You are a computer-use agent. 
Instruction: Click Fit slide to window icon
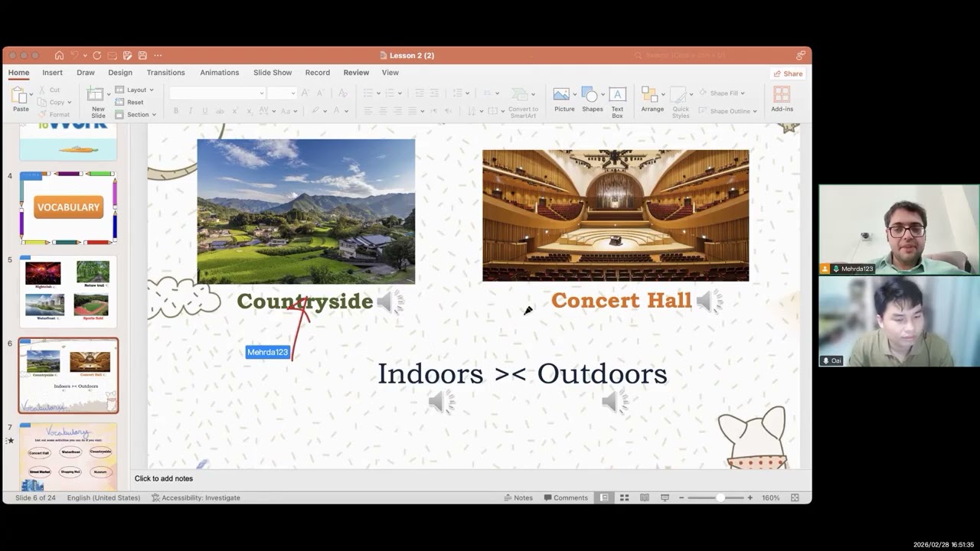[x=795, y=497]
